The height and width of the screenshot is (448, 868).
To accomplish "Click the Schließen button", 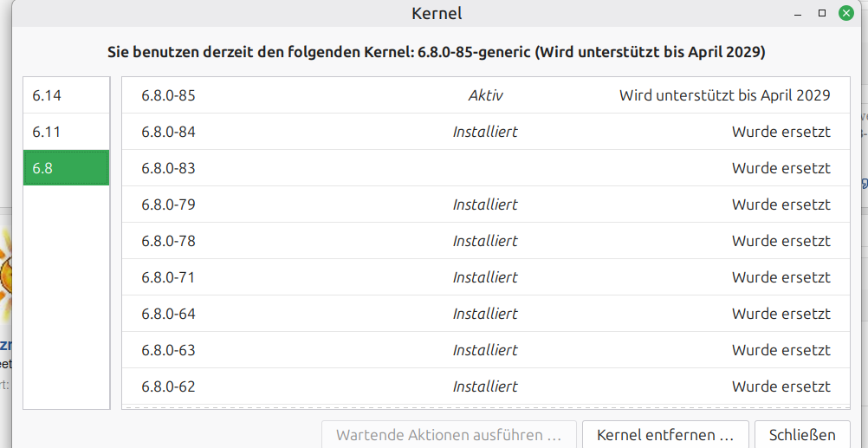I will tap(802, 434).
